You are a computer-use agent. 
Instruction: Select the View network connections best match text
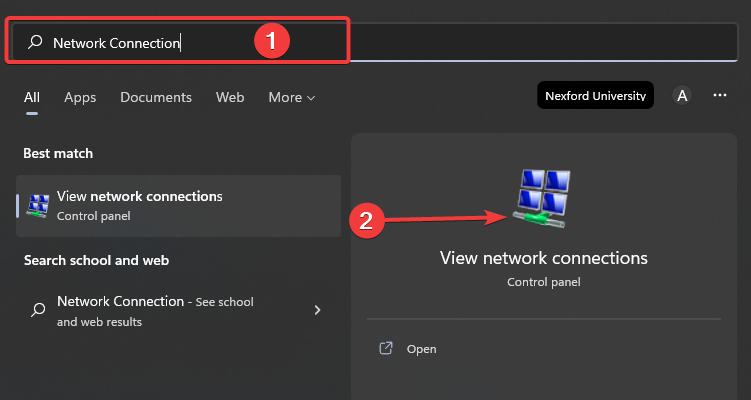(140, 196)
